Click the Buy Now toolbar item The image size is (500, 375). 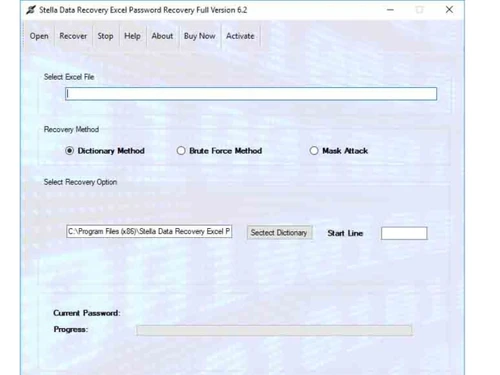tap(200, 36)
